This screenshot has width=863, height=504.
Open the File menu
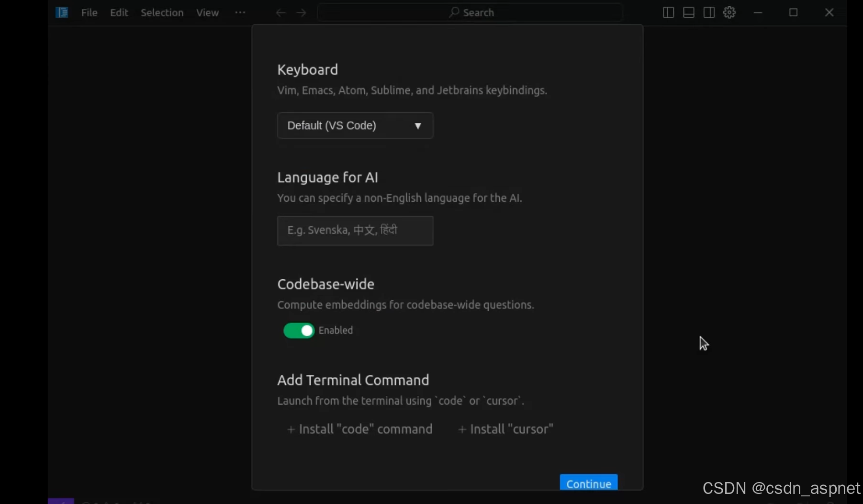point(89,12)
